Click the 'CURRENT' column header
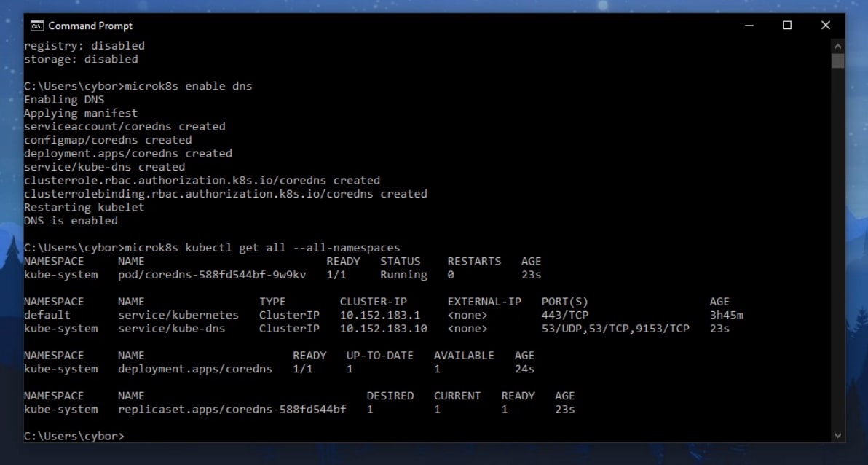868x465 pixels. point(457,396)
